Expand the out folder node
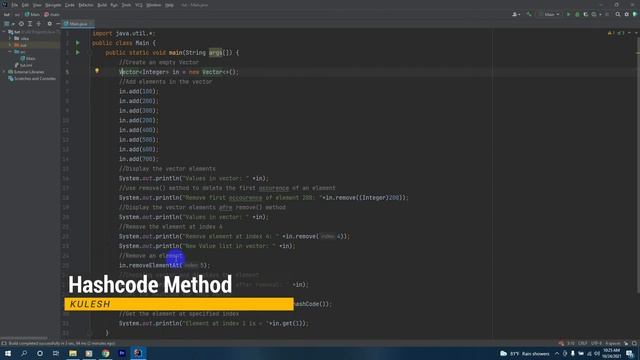This screenshot has width=640, height=360. [x=10, y=45]
